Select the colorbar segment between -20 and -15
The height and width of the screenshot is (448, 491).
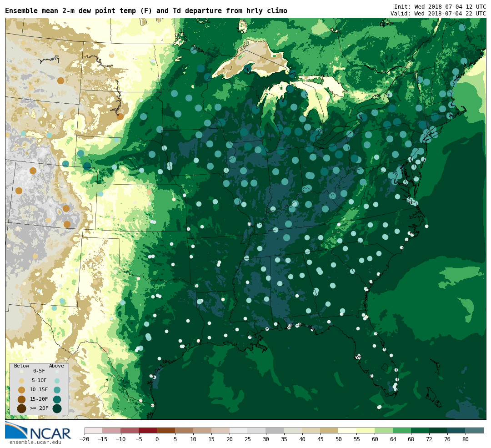94,430
